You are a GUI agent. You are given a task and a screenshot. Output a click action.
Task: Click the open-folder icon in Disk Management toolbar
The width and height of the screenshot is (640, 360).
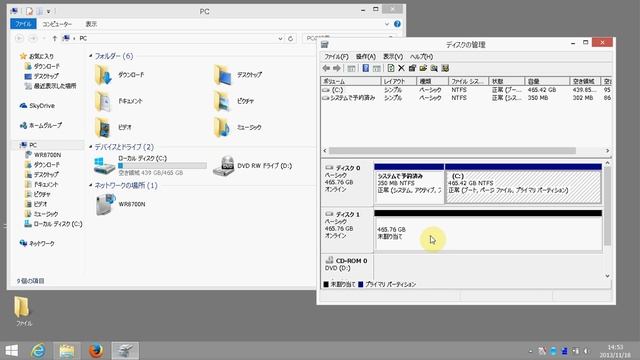(x=423, y=68)
